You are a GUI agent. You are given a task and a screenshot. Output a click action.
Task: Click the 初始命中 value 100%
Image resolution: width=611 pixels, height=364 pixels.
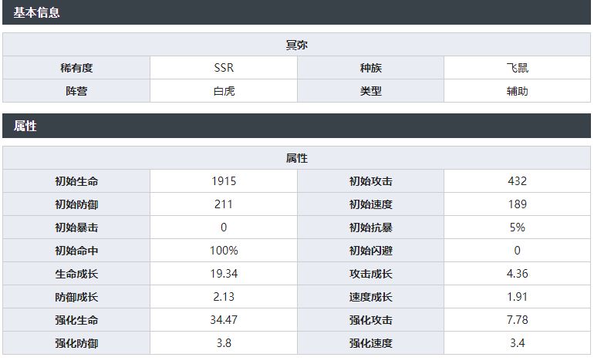pyautogui.click(x=224, y=251)
